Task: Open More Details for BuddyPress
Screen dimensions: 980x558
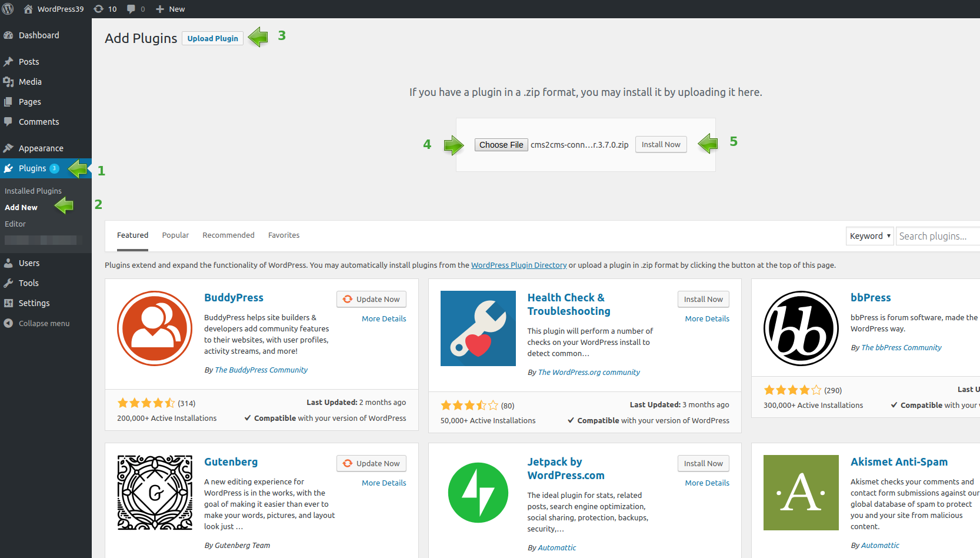Action: (384, 318)
